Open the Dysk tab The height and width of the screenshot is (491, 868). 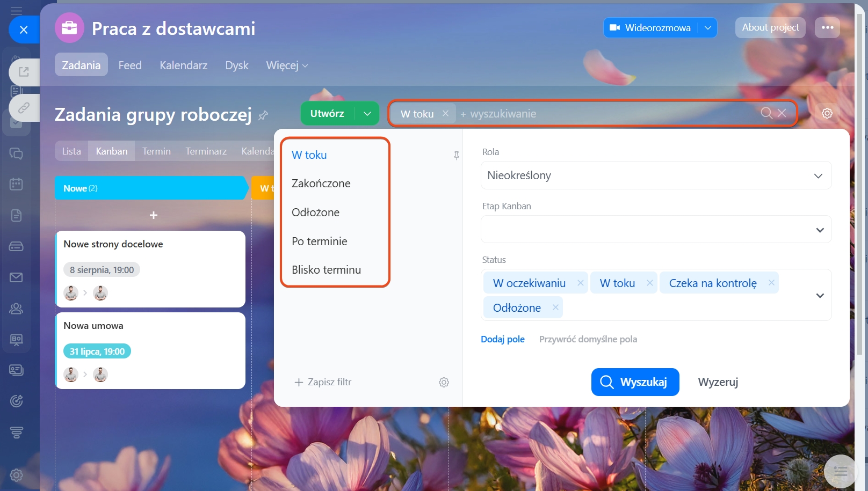tap(237, 65)
